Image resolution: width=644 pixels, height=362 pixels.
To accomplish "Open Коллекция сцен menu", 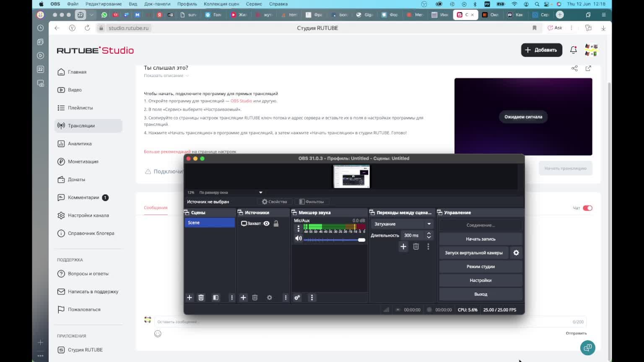I will tap(221, 4).
